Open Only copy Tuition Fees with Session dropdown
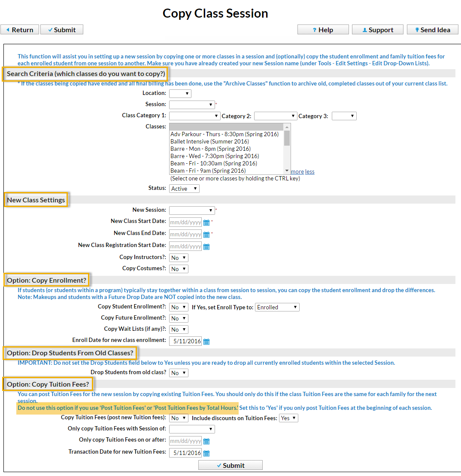Viewport: 461px width, 476px height. click(192, 429)
